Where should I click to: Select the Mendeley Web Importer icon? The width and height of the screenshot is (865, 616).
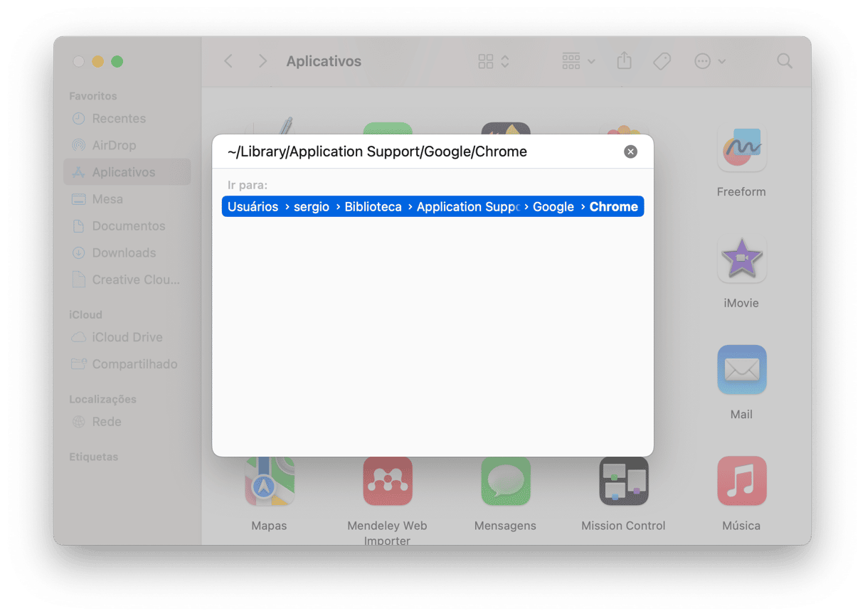pos(388,481)
